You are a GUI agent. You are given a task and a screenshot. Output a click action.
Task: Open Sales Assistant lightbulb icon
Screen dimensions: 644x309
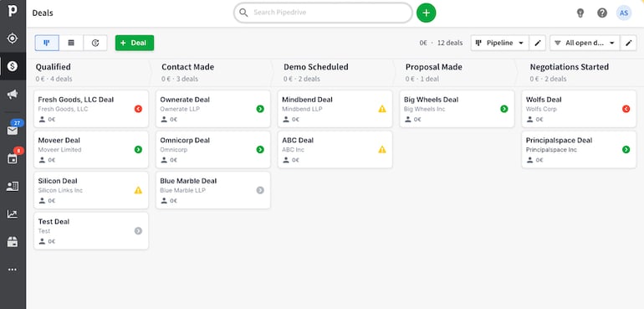tap(580, 13)
